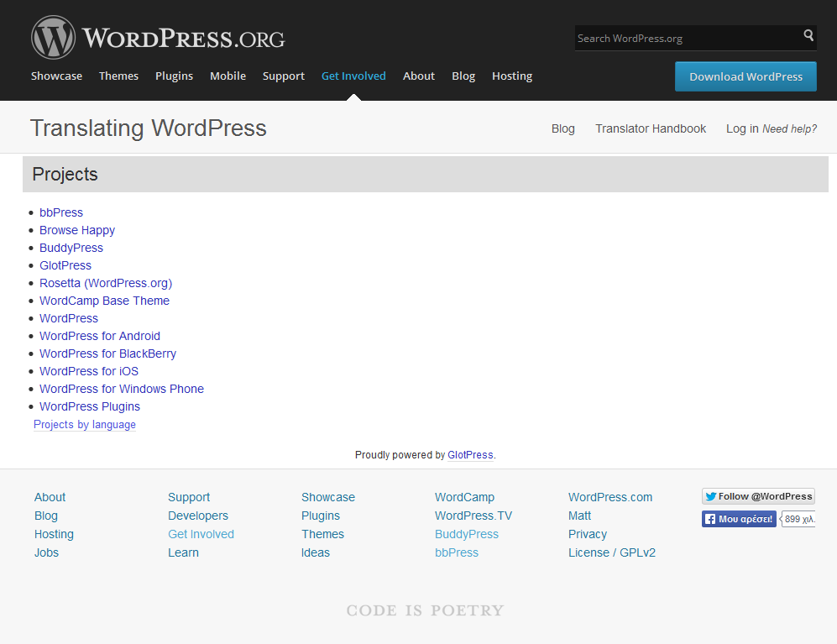837x644 pixels.
Task: Open the WordPress for iOS project
Action: (89, 371)
